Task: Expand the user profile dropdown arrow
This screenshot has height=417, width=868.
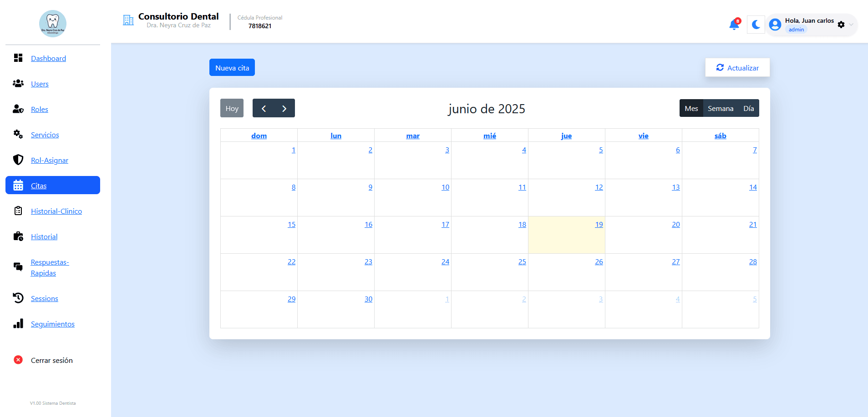Action: (851, 25)
